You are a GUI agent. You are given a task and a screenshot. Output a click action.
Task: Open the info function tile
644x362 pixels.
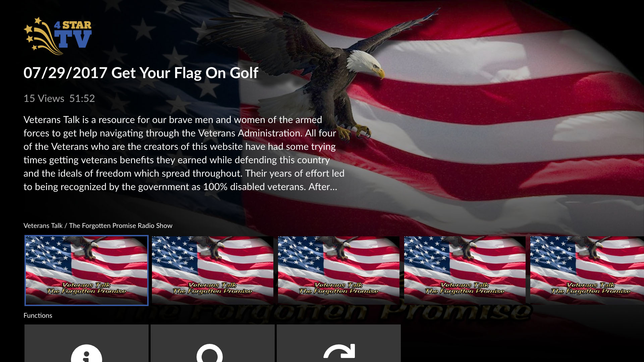(87, 343)
